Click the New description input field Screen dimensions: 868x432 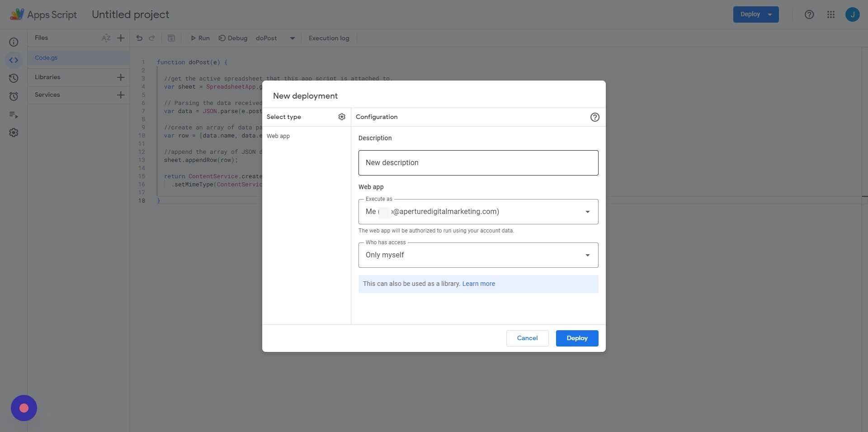(478, 162)
